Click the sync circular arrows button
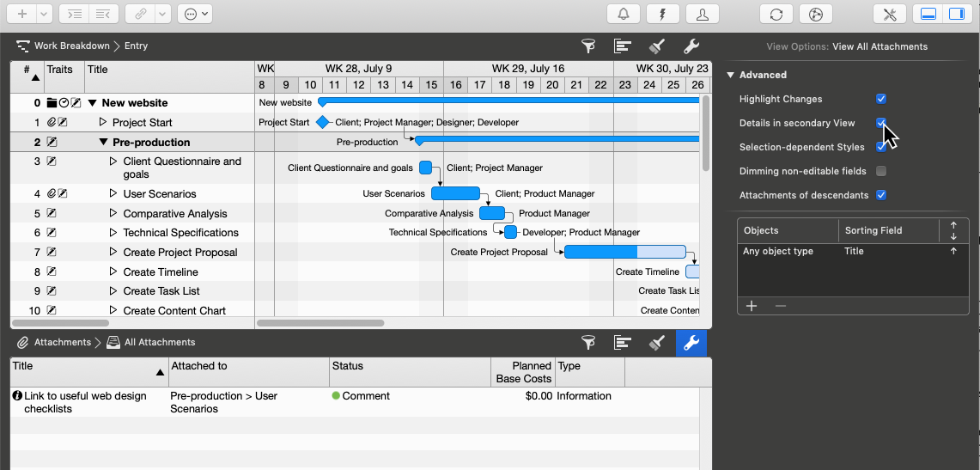 point(776,14)
